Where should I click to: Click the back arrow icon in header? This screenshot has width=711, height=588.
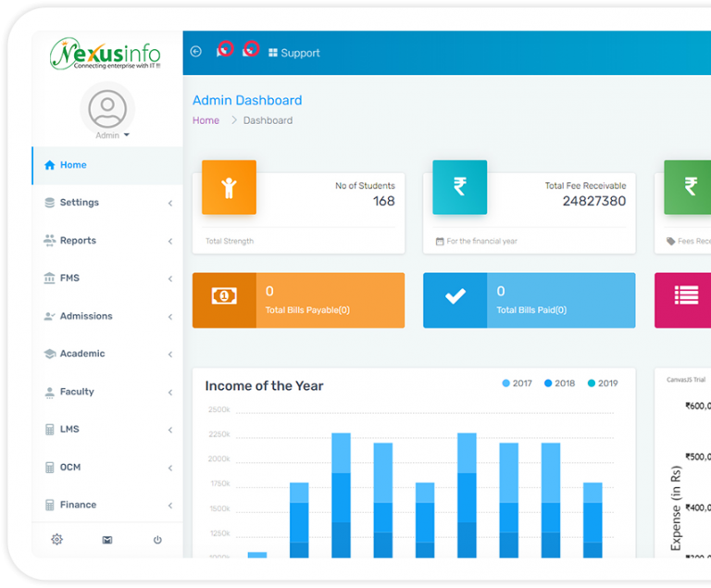click(x=196, y=52)
